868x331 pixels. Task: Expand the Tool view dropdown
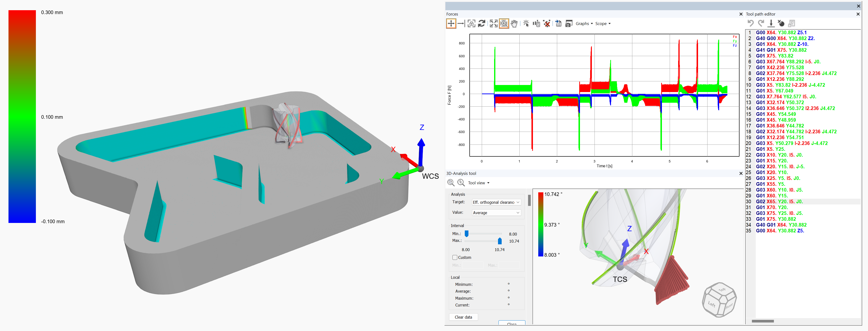[x=479, y=183]
